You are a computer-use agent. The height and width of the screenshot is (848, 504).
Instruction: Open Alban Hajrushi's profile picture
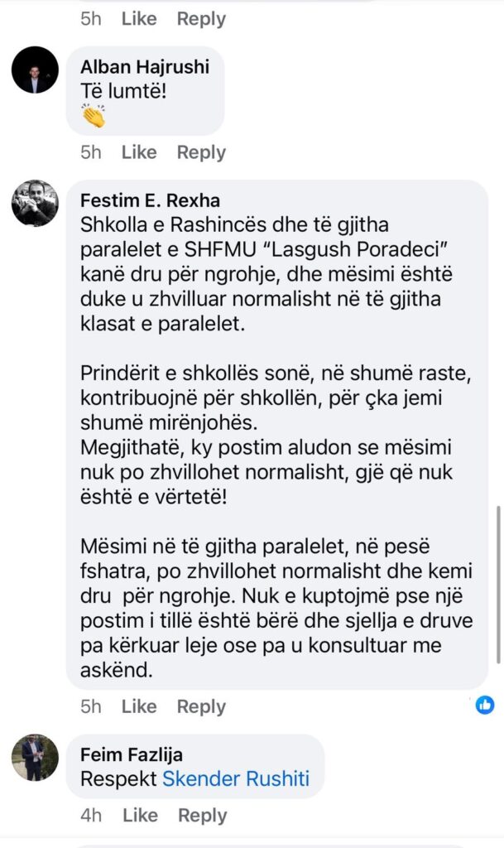point(35,70)
